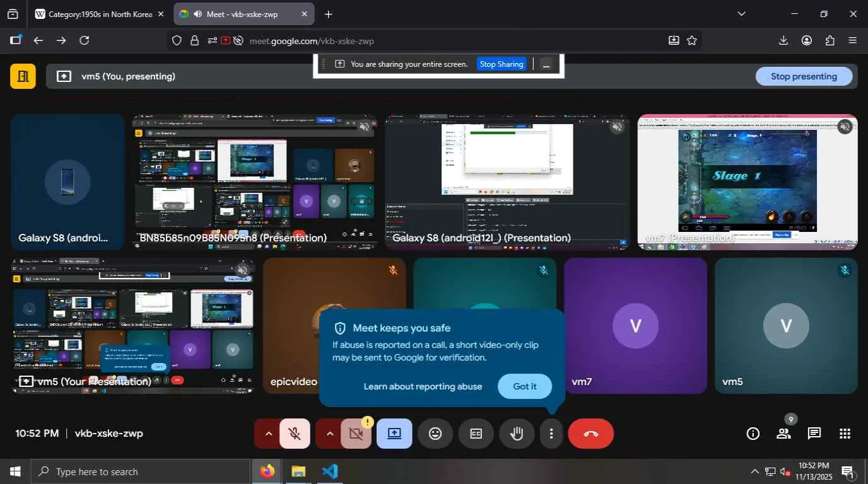
Task: Open the activities grid icon
Action: pos(845,434)
